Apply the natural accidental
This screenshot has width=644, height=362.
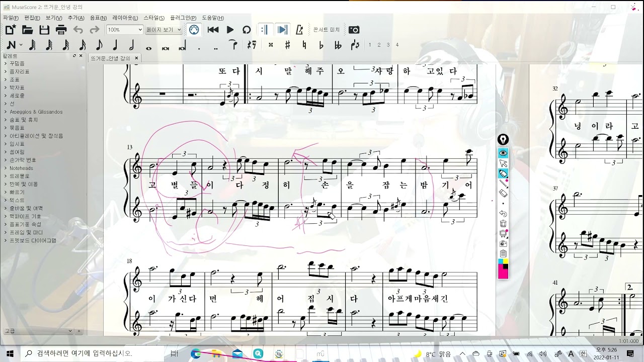pyautogui.click(x=304, y=45)
